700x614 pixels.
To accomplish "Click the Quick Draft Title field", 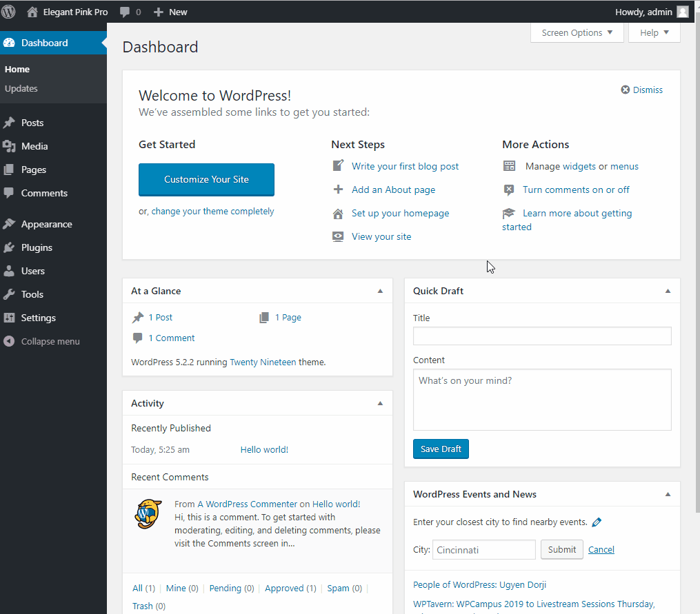I will click(542, 336).
